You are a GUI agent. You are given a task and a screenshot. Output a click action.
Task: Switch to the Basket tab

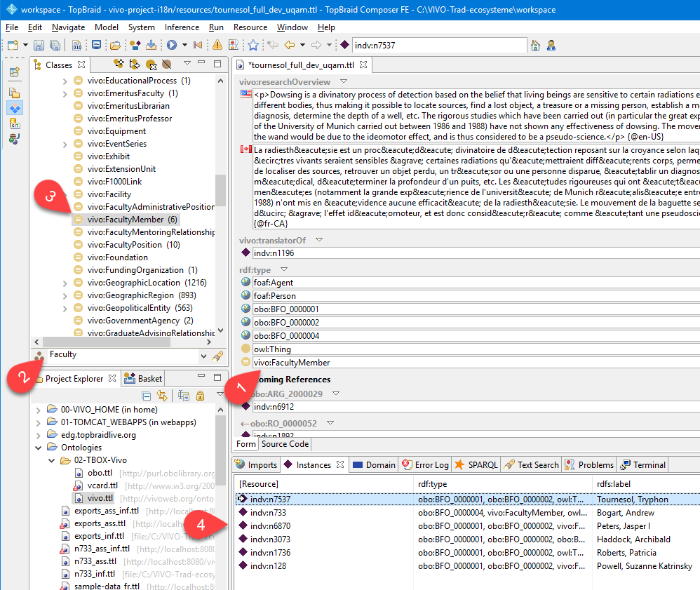[143, 379]
